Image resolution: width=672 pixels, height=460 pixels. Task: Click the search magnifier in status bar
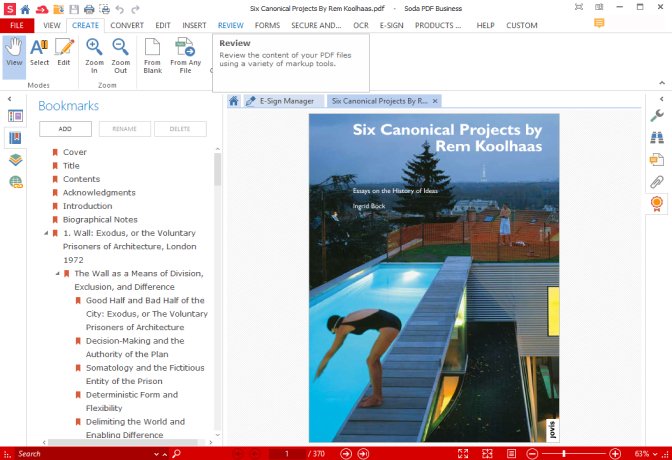click(x=176, y=454)
